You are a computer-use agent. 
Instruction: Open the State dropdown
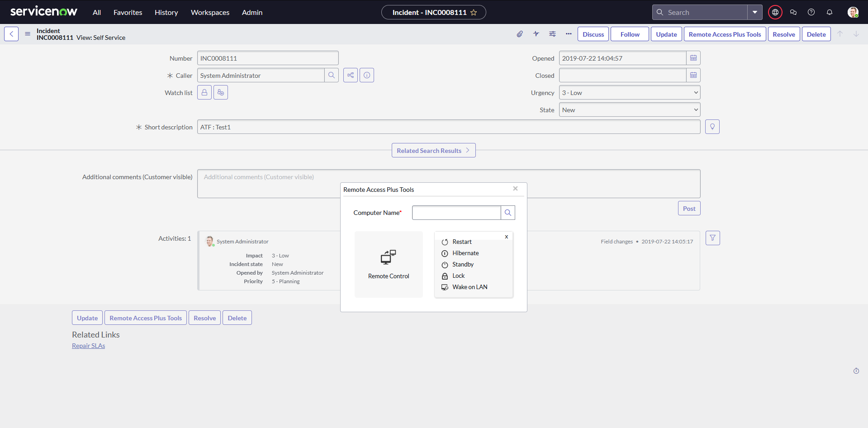(x=629, y=110)
